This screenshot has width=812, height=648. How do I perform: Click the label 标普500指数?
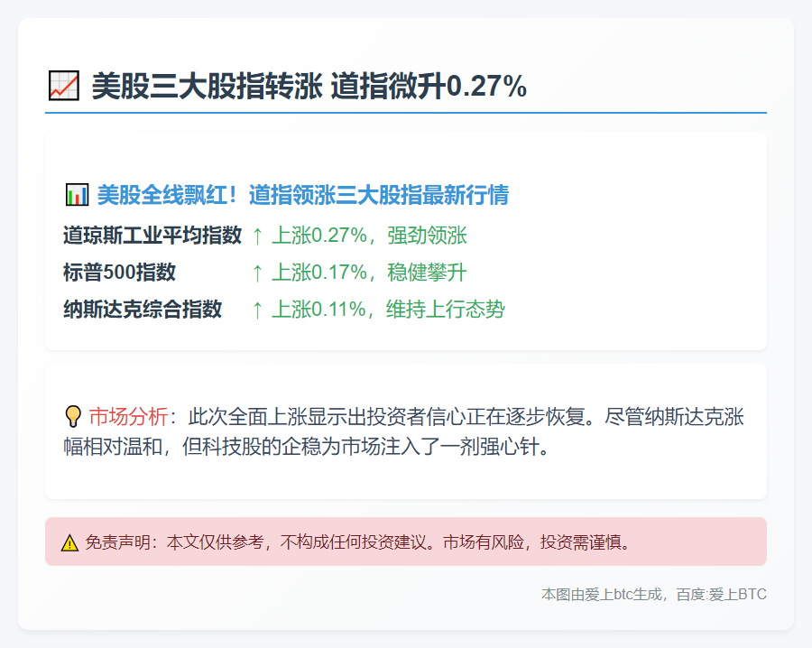point(120,273)
